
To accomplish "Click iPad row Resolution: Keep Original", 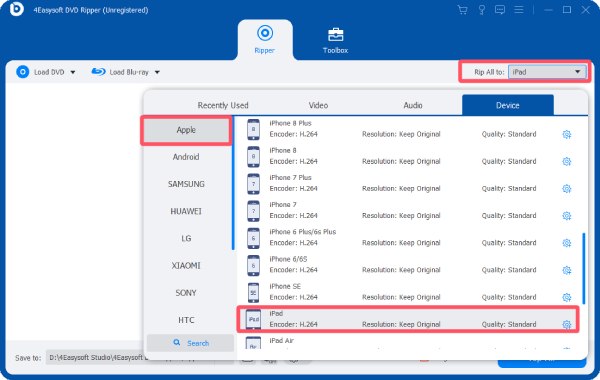I will [401, 325].
